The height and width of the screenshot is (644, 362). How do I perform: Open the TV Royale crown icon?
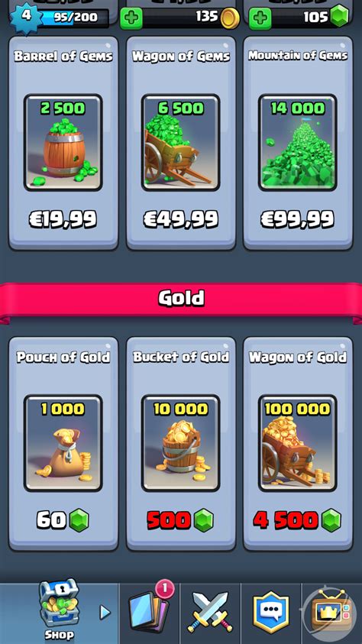click(331, 611)
